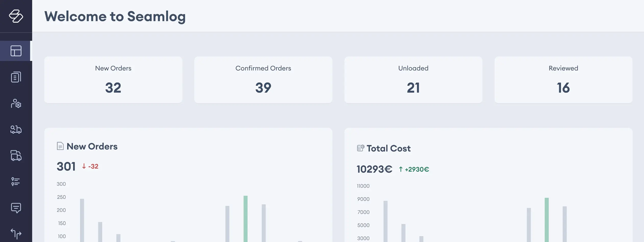Open the routing arrows sidebar icon

pyautogui.click(x=16, y=234)
